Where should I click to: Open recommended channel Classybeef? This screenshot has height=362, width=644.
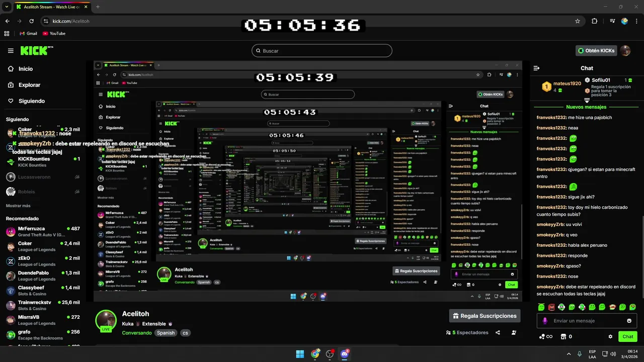click(43, 291)
